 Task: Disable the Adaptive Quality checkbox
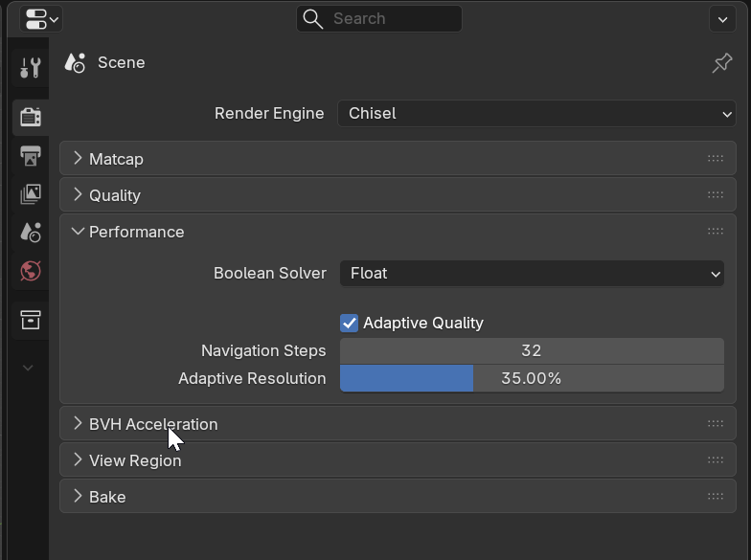350,324
